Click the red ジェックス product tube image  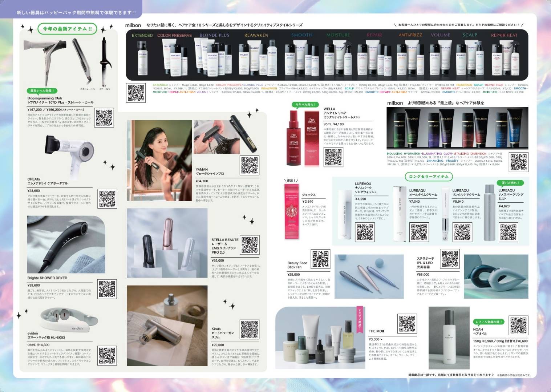291,211
